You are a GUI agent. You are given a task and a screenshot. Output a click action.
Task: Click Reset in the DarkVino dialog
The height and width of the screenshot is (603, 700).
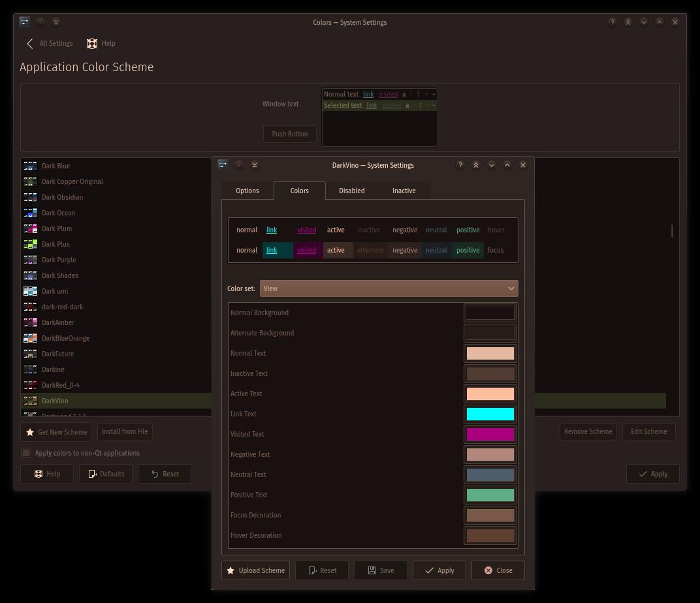click(322, 570)
